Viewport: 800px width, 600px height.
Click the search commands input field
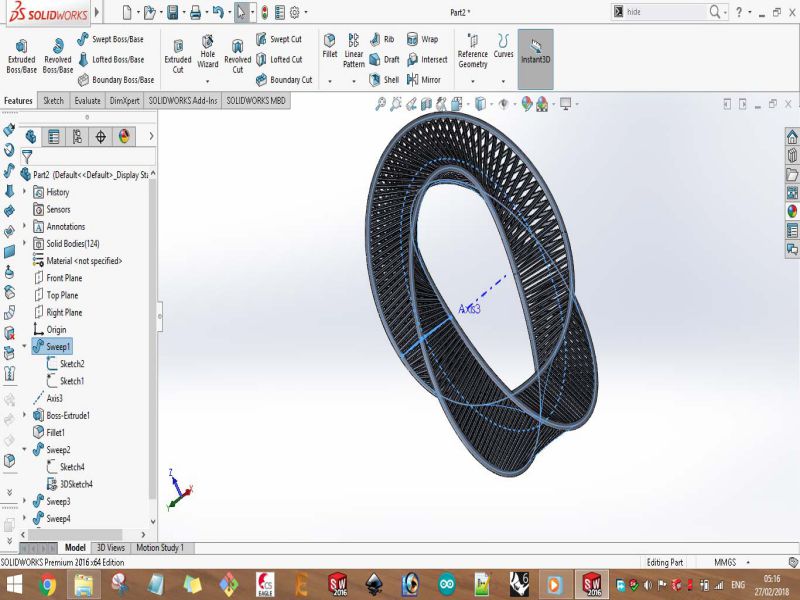pyautogui.click(x=664, y=12)
